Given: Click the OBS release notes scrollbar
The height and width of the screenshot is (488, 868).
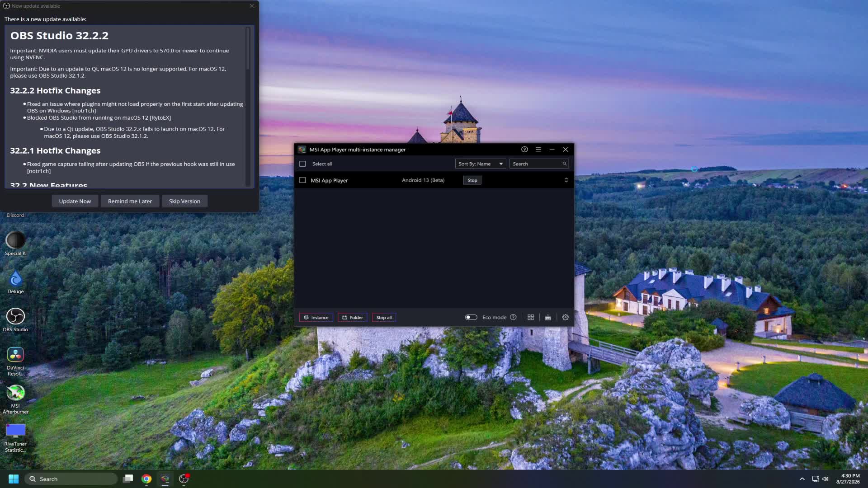Looking at the screenshot, I should tap(248, 48).
